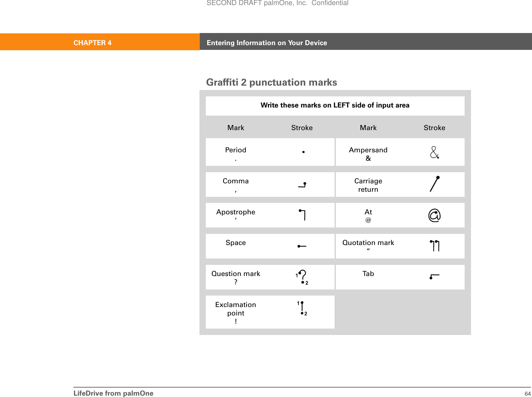Click the Apostrophe stroke glyph

[302, 215]
